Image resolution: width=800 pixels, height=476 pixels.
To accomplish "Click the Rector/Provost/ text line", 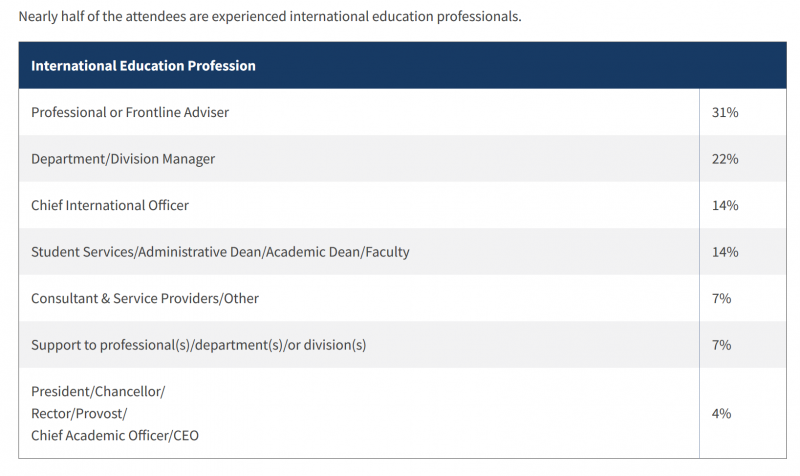I will point(79,413).
